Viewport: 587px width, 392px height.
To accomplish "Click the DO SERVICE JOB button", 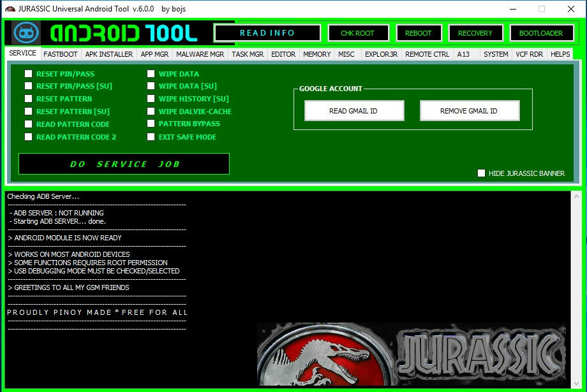I will [x=124, y=164].
